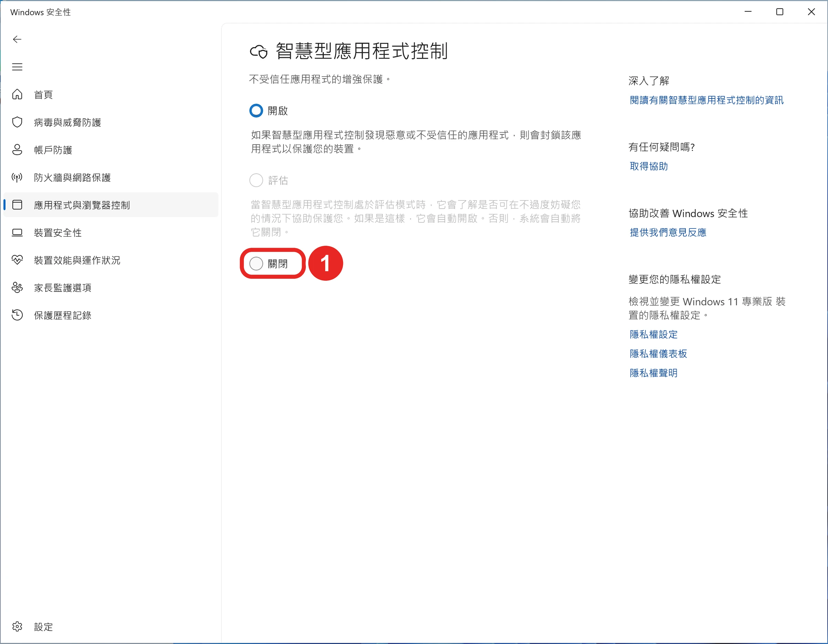Open the hamburger navigation menu

[x=17, y=67]
